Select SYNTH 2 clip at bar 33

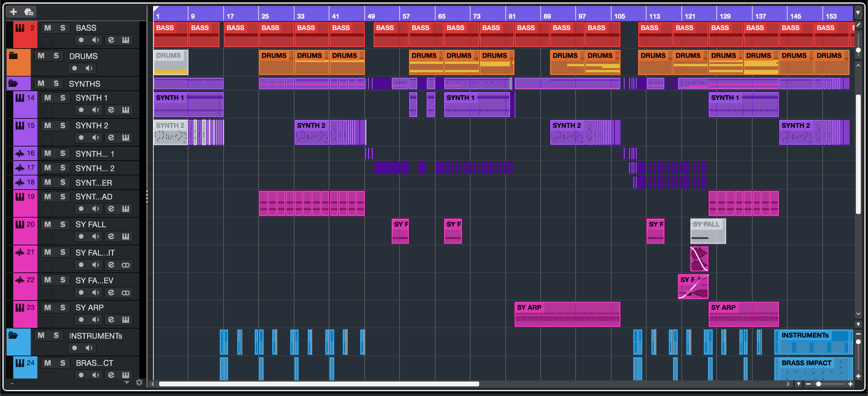(312, 132)
